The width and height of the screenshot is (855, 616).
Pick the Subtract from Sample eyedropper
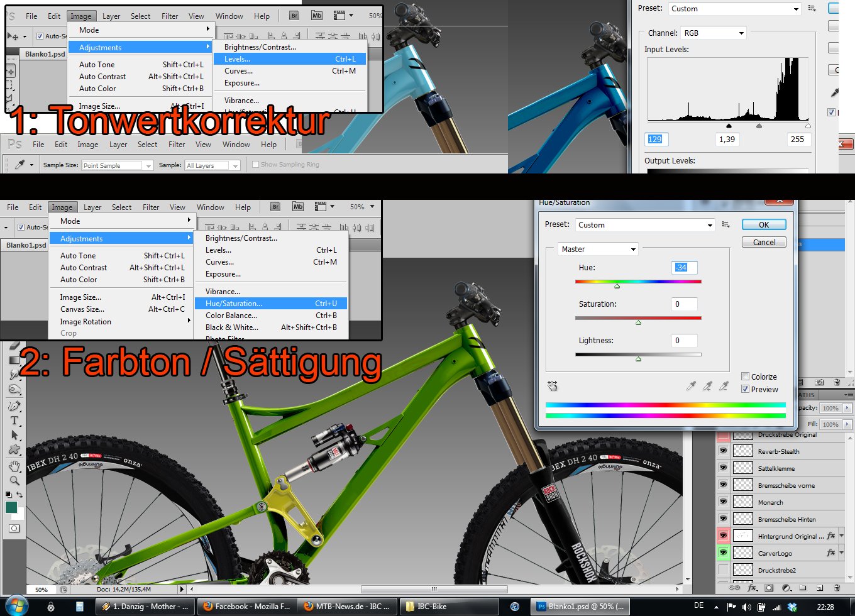[724, 386]
